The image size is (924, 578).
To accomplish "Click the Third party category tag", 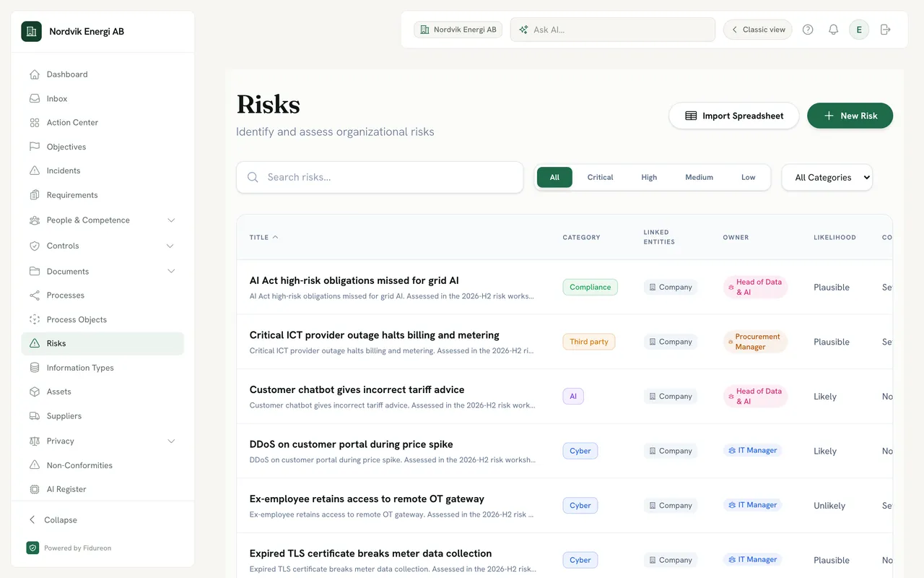I will click(x=588, y=342).
